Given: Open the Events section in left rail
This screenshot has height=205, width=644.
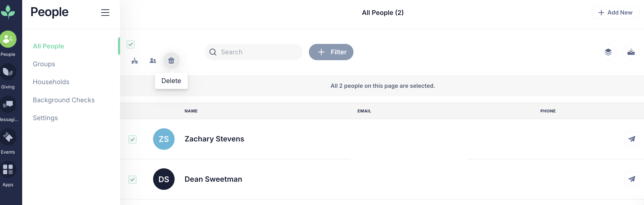Looking at the screenshot, I should [8, 137].
